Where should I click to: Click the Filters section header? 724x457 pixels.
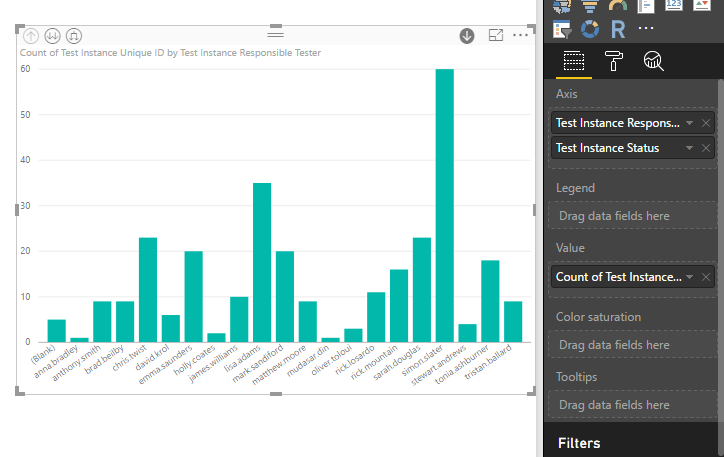[579, 443]
